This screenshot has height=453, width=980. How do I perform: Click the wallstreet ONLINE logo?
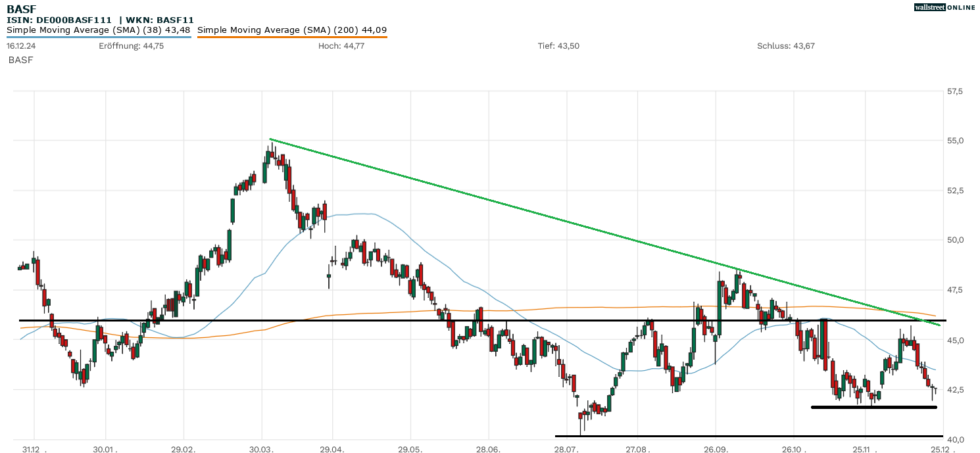944,7
